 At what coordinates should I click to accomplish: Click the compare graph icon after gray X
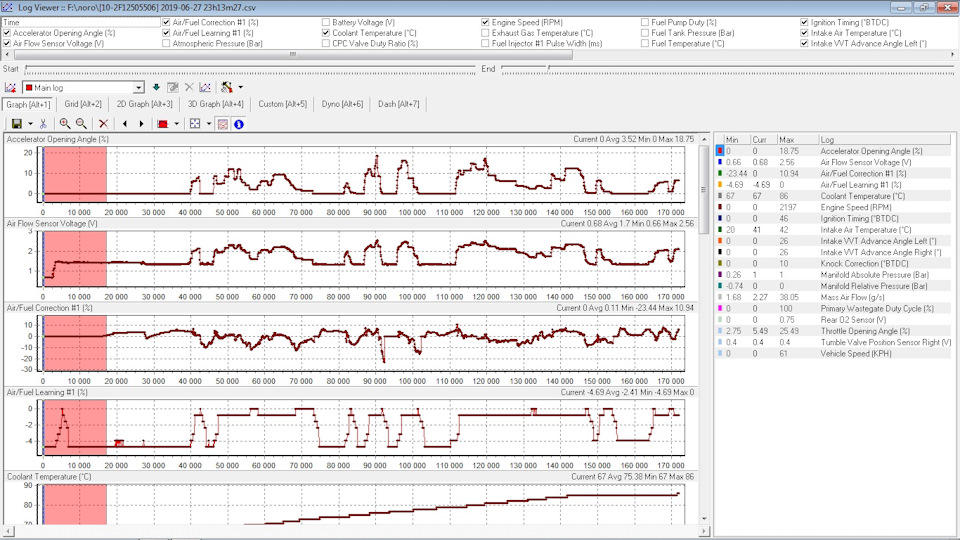click(205, 88)
